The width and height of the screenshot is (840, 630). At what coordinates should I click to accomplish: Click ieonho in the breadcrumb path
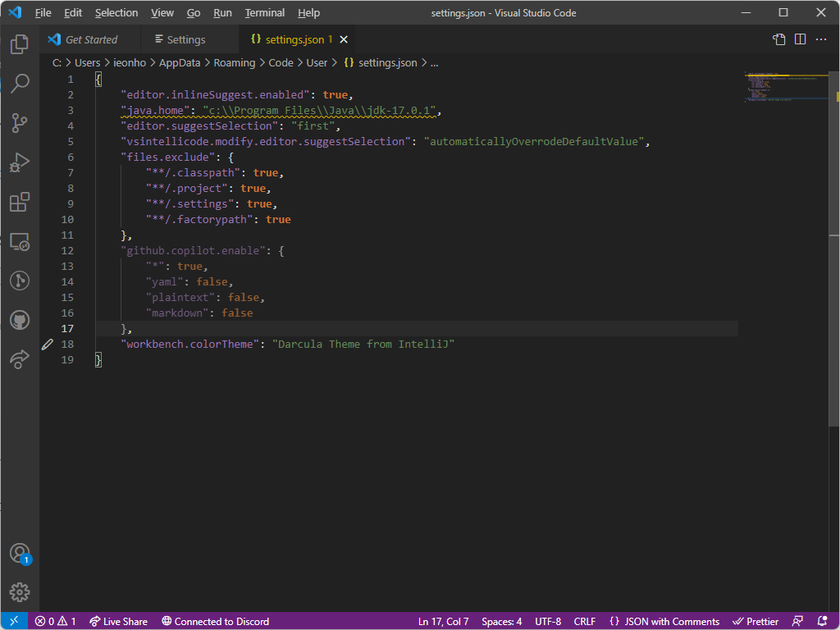pos(130,62)
